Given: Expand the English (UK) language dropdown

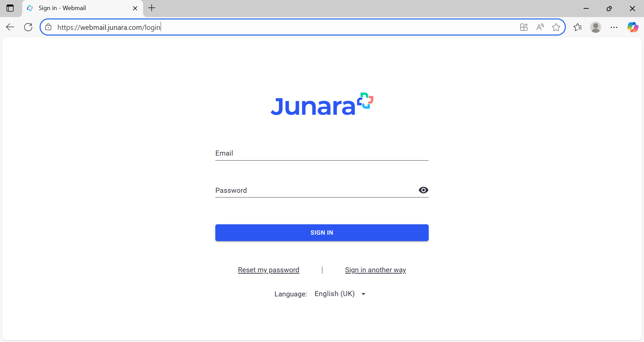Looking at the screenshot, I should tap(340, 294).
